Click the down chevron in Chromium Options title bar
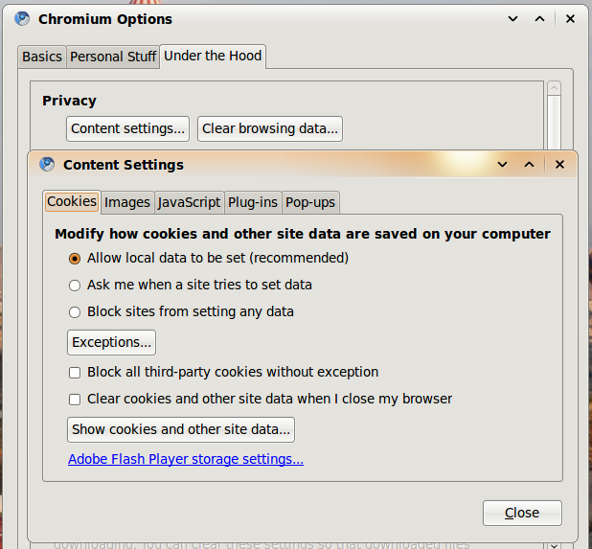 [513, 19]
